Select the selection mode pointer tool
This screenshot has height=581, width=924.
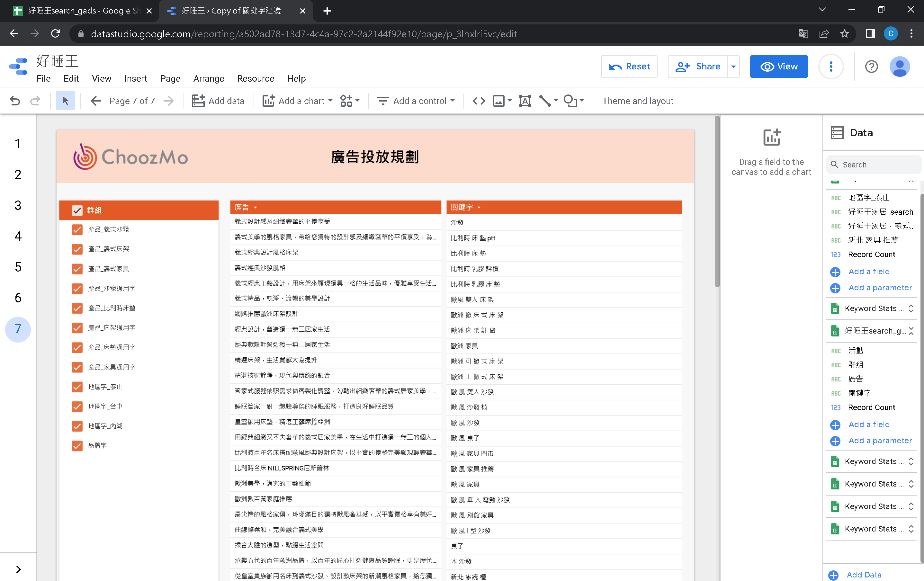point(65,101)
